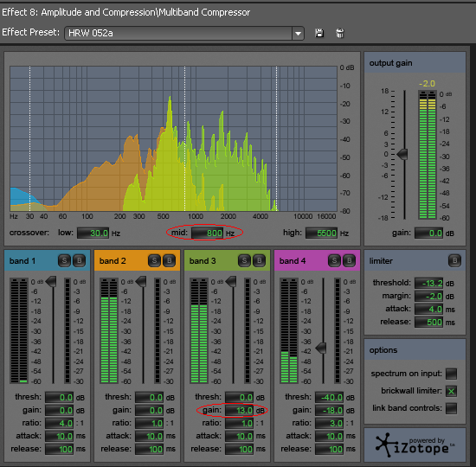Bypass band 4 with B button
This screenshot has width=476, height=467.
[350, 260]
